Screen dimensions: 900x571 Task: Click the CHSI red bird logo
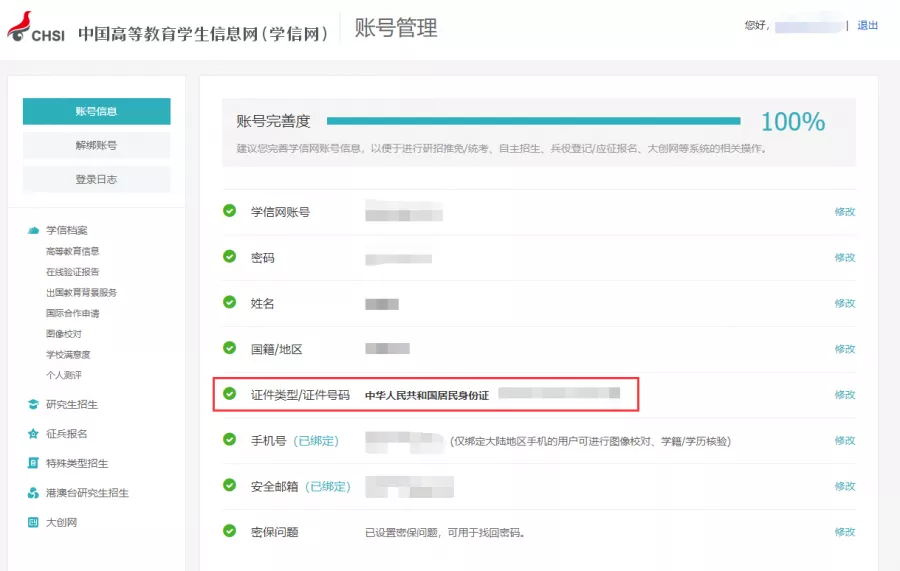pyautogui.click(x=20, y=26)
